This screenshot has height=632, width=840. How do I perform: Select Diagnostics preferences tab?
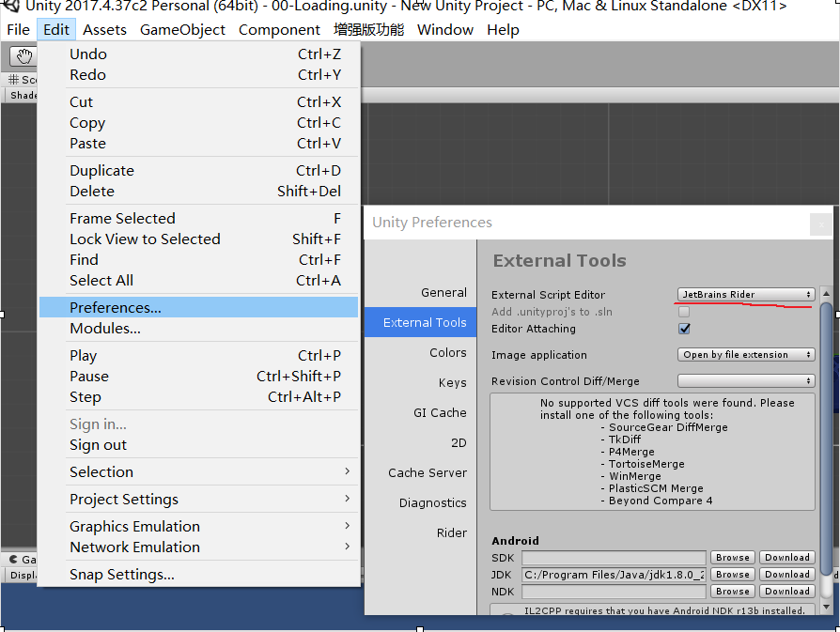421,503
